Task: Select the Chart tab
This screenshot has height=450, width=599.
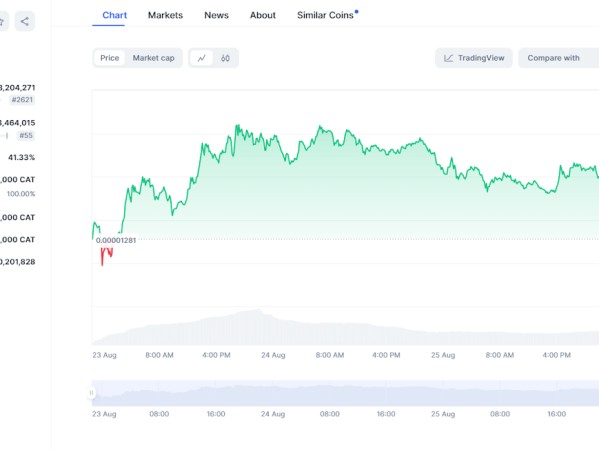Action: click(x=114, y=15)
